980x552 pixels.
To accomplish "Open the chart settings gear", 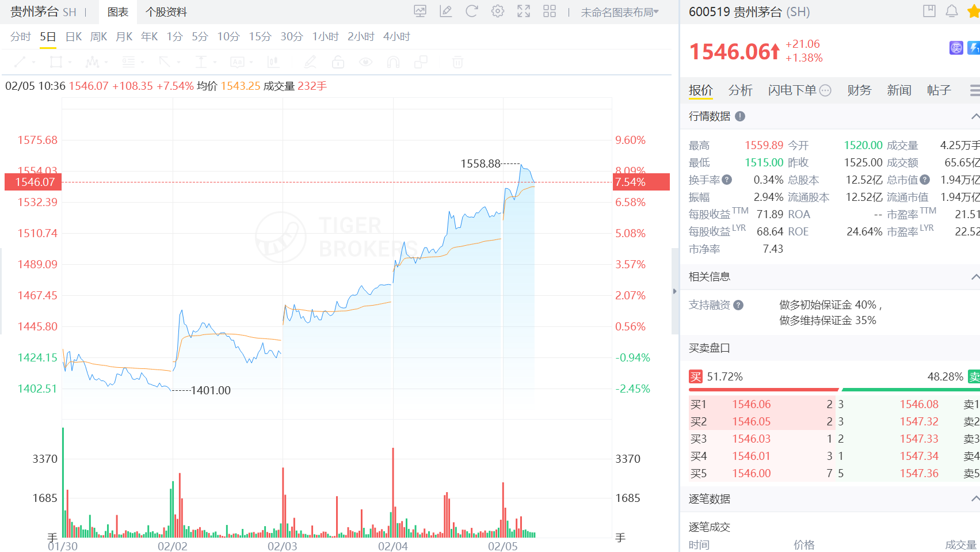I will click(x=497, y=11).
